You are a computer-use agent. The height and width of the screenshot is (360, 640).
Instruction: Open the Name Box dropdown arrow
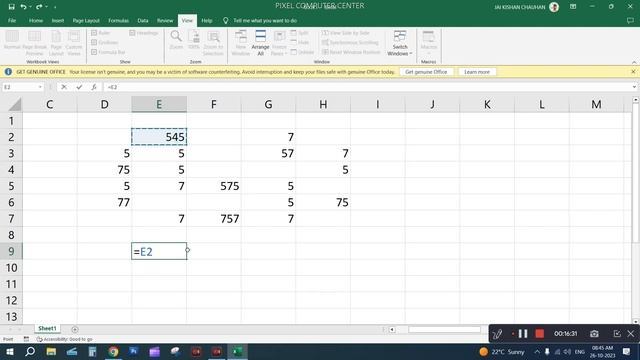40,87
